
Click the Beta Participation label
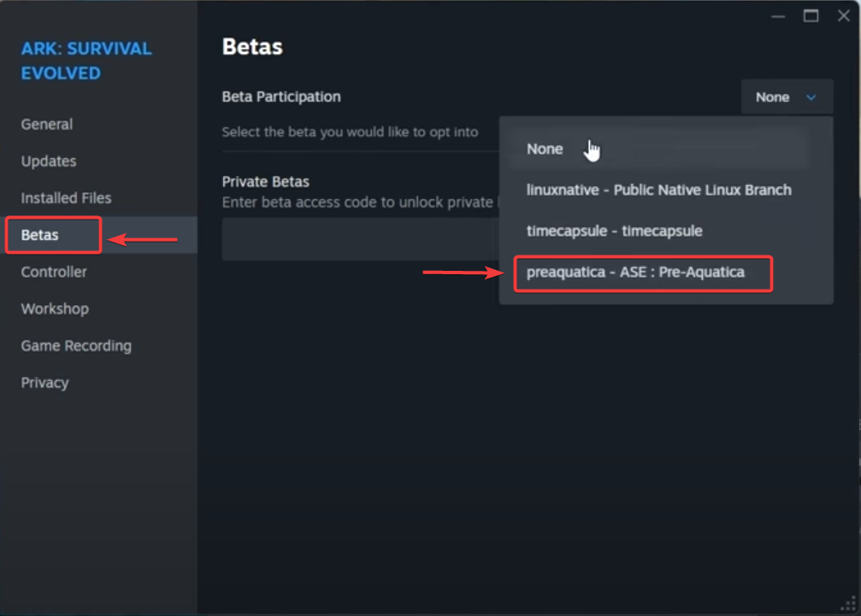tap(281, 97)
